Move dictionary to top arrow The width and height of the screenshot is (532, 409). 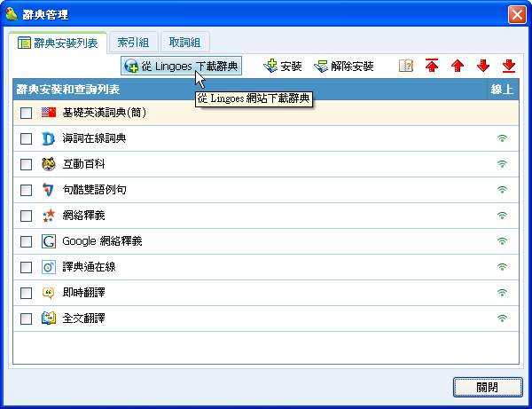point(432,66)
